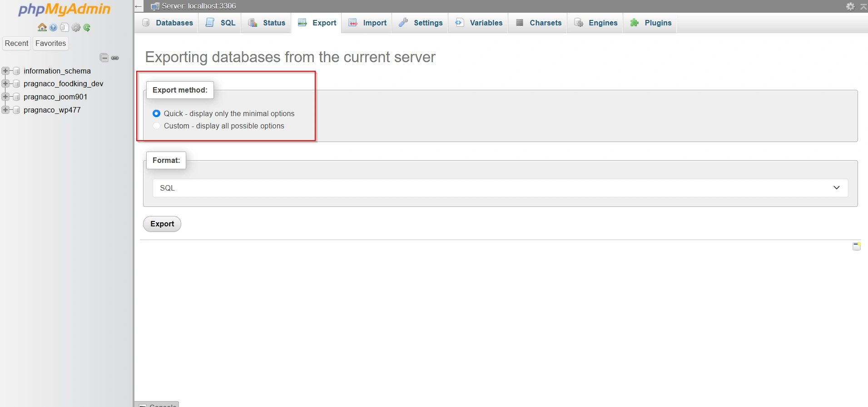Open the bookmark note icon at right
This screenshot has height=407, width=868.
click(x=856, y=246)
